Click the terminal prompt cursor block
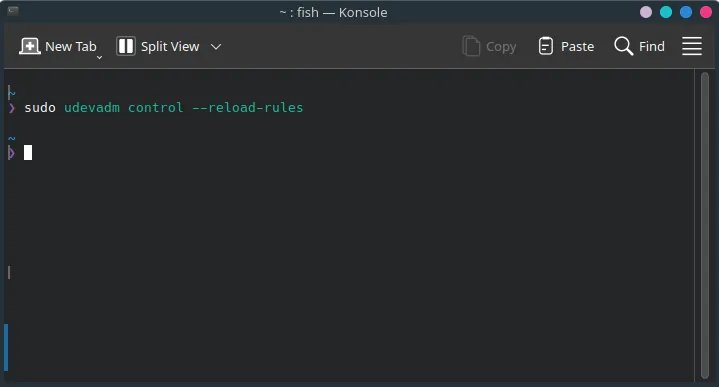This screenshot has width=719, height=387. pyautogui.click(x=28, y=153)
